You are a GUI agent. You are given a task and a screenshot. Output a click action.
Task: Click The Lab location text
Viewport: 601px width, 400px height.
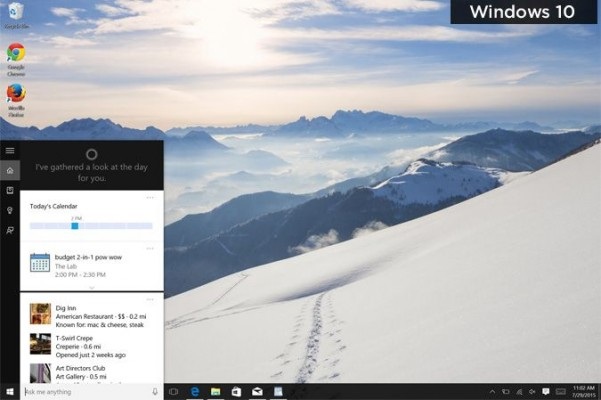(x=66, y=266)
